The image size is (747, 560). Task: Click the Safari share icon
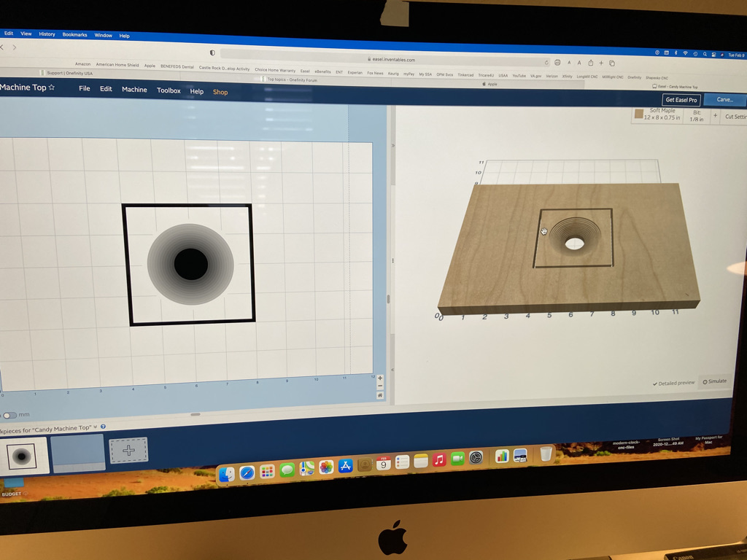pos(591,63)
